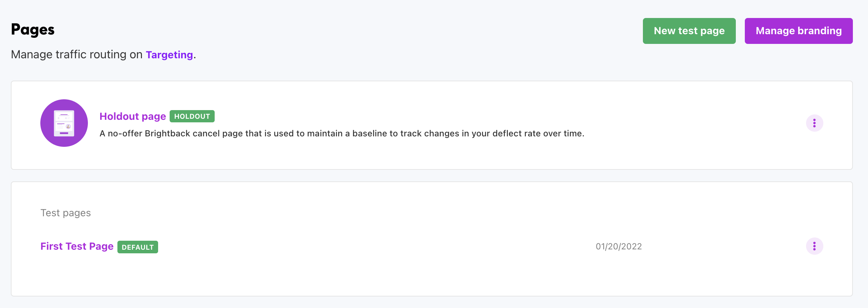Click the Pages heading
Image resolution: width=868 pixels, height=308 pixels.
coord(33,30)
